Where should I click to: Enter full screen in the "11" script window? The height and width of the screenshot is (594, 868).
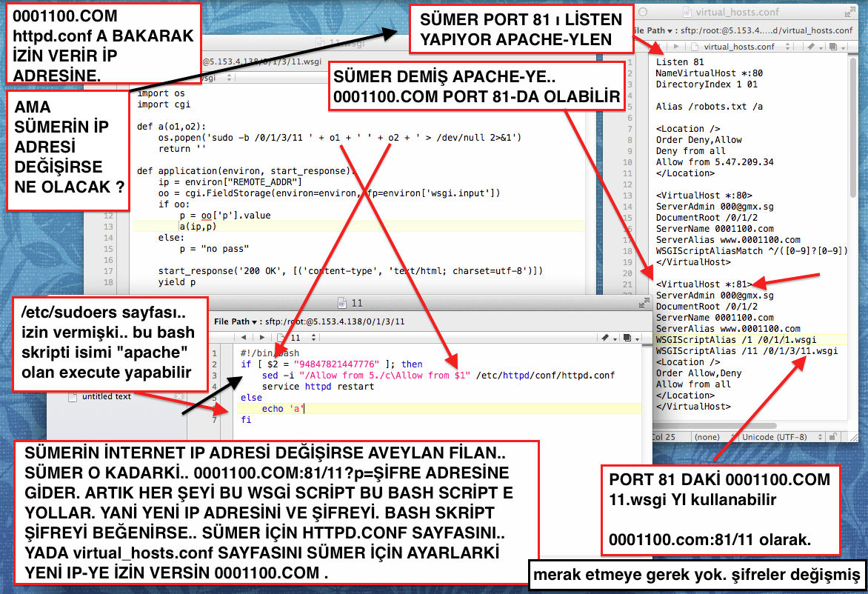tap(644, 303)
